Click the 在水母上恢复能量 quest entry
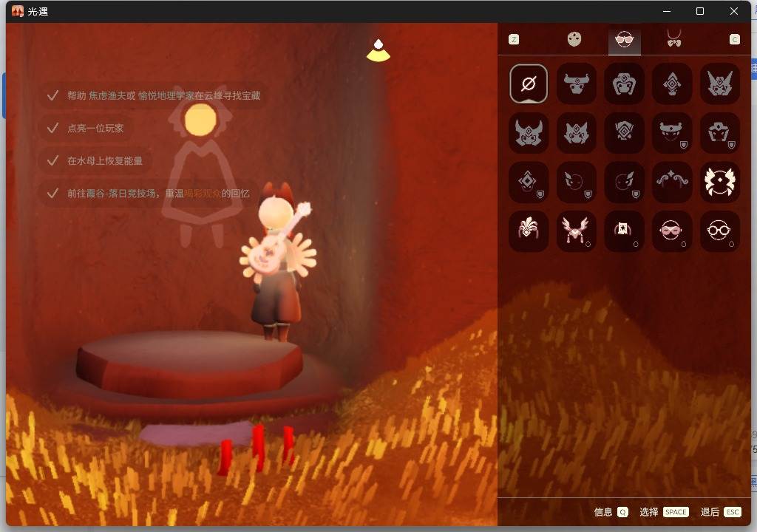The width and height of the screenshot is (757, 532). coord(95,161)
